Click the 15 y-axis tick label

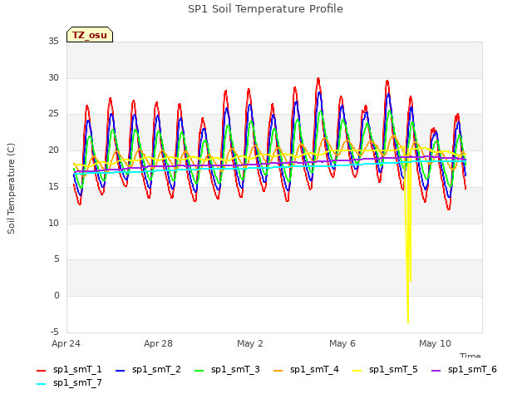(53, 186)
